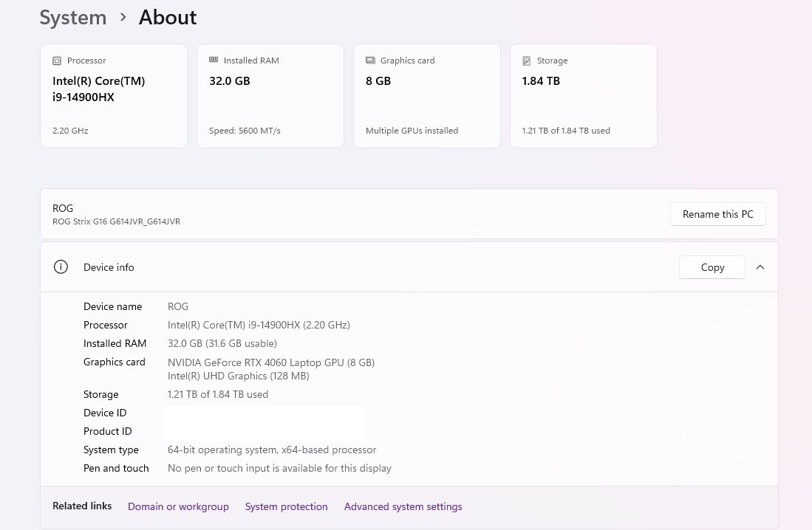Image resolution: width=812 pixels, height=530 pixels.
Task: Click the Graphics card icon in the top card
Action: coord(370,60)
